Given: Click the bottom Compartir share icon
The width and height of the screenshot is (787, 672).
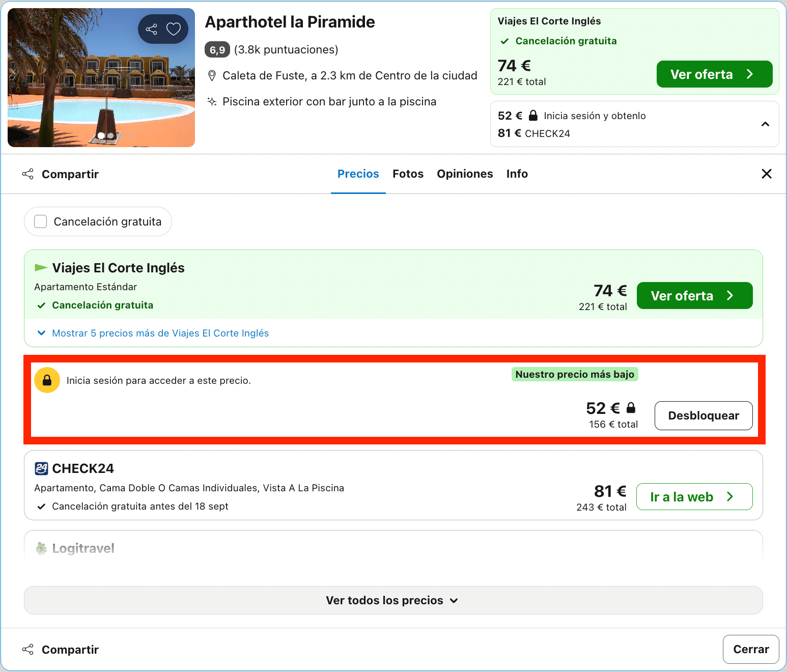Looking at the screenshot, I should coord(28,650).
